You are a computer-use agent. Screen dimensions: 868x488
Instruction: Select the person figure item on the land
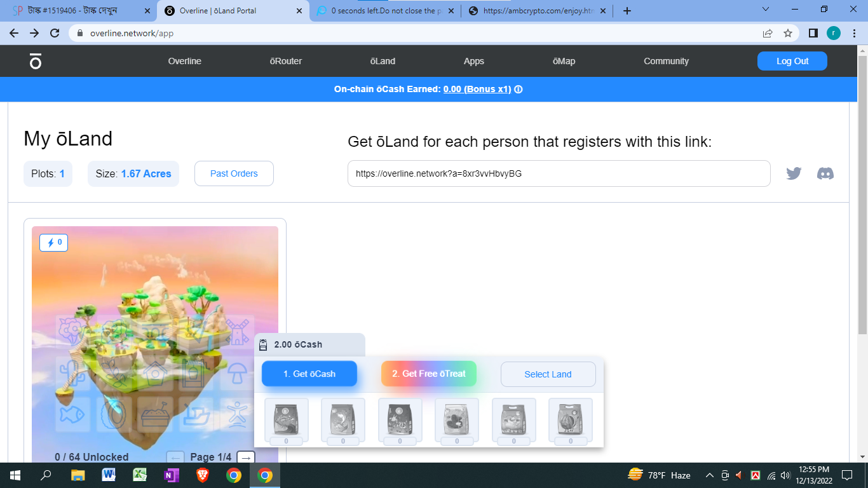tap(237, 414)
